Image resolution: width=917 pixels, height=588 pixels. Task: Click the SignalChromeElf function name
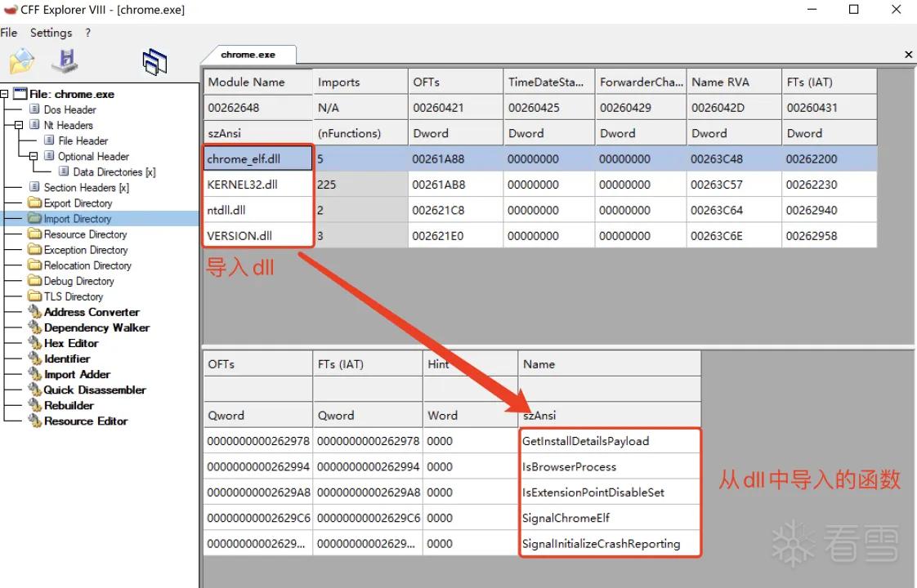pos(566,518)
